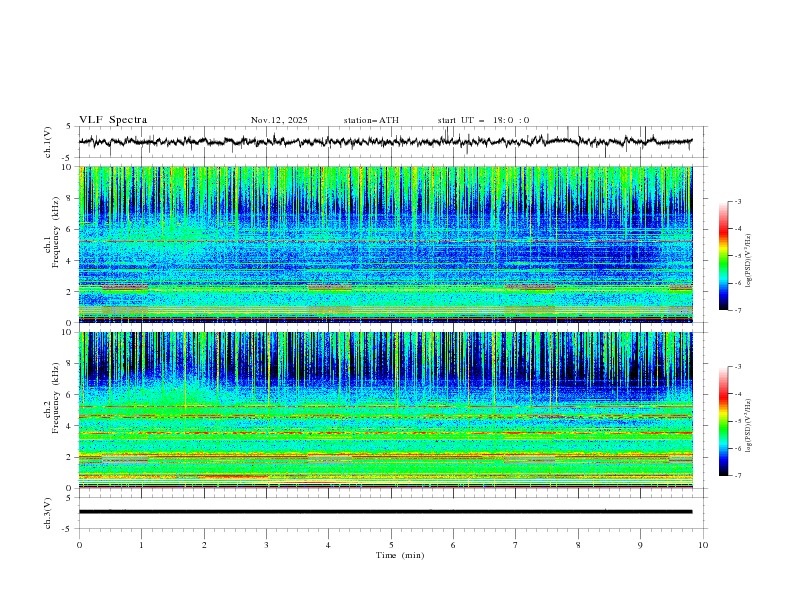Click the ch.2 PSD color scale bar

coord(723,421)
